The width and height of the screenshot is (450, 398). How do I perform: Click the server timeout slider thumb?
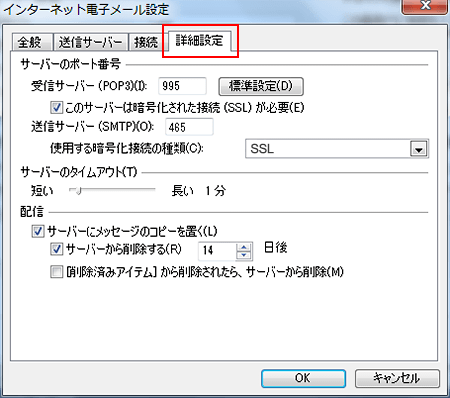(x=78, y=191)
